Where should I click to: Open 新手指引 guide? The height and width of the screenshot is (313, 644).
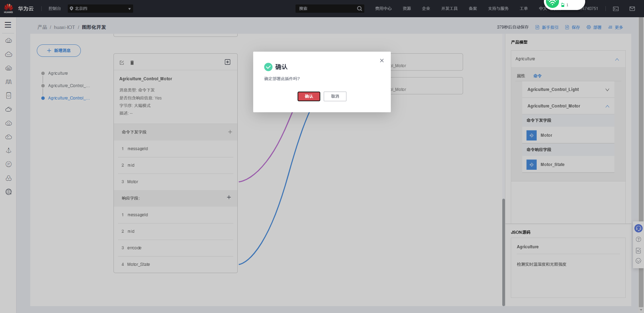coord(547,27)
